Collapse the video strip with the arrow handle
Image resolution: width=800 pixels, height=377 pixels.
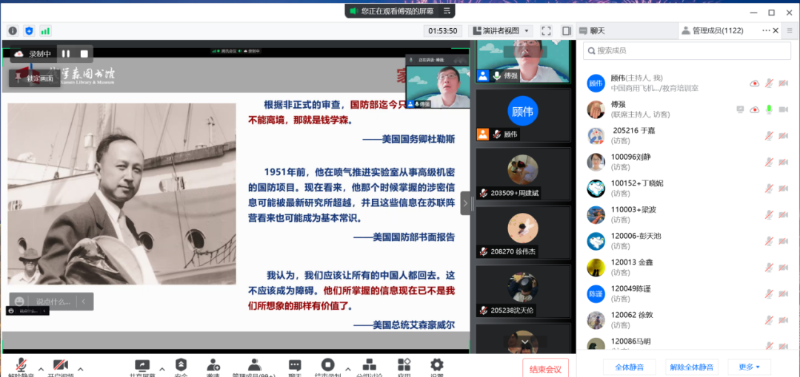point(465,203)
